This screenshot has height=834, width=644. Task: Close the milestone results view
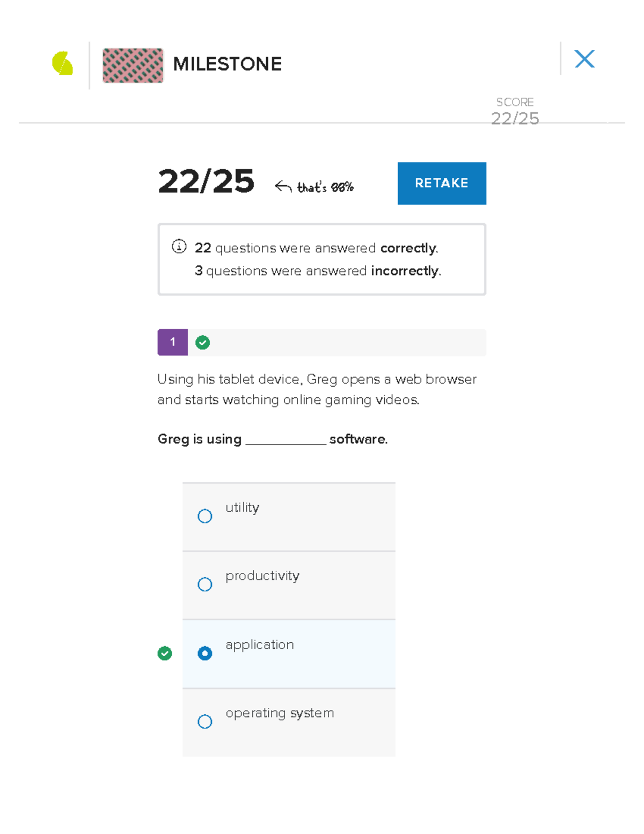point(584,59)
